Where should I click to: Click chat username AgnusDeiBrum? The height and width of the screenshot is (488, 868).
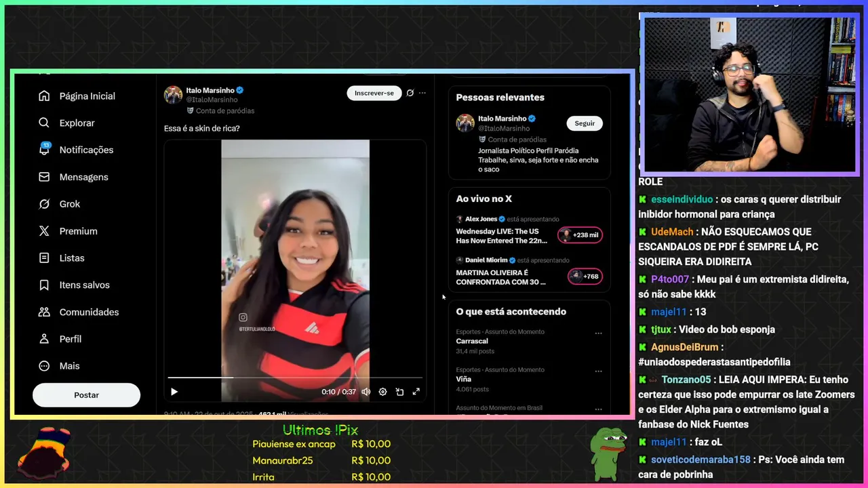pos(685,347)
